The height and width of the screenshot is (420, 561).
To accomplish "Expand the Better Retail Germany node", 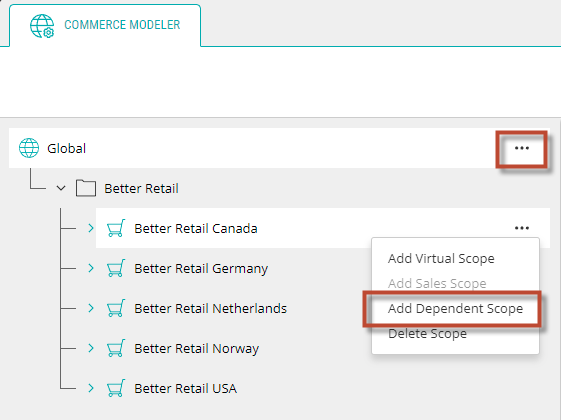I will 91,268.
